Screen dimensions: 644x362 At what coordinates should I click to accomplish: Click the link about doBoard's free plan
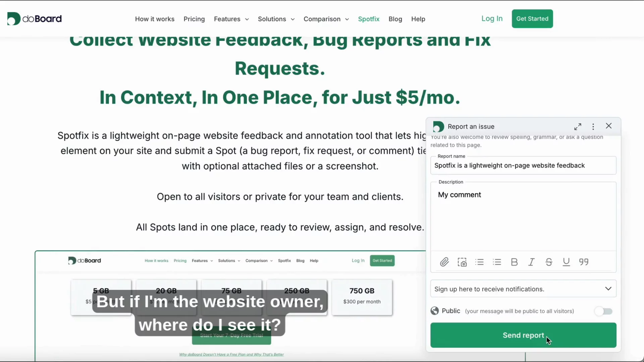(x=231, y=354)
